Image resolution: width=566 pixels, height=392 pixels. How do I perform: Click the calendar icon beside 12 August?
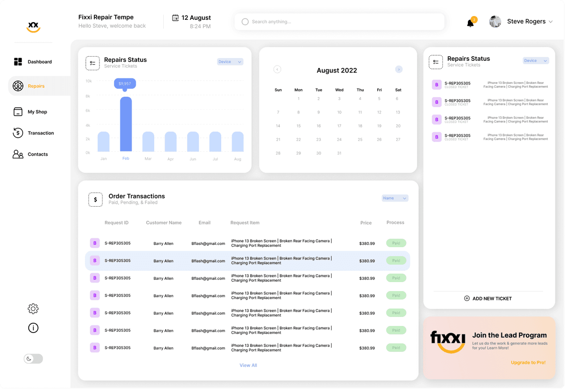(175, 17)
